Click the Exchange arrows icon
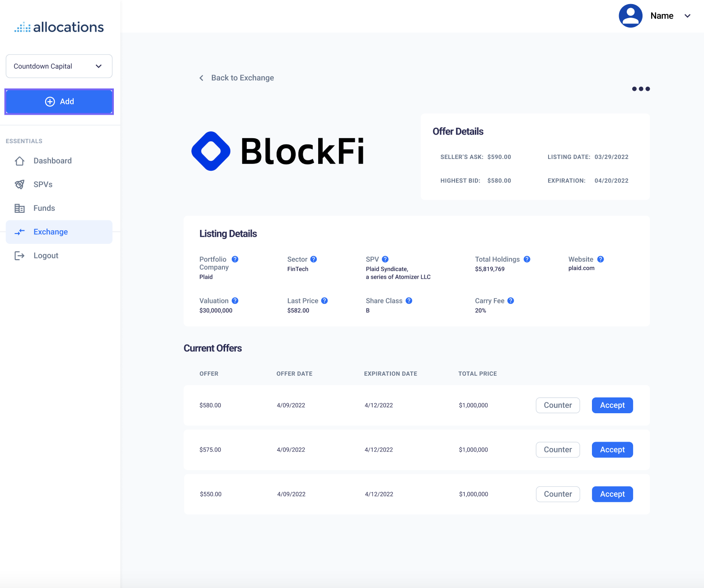 pos(20,232)
